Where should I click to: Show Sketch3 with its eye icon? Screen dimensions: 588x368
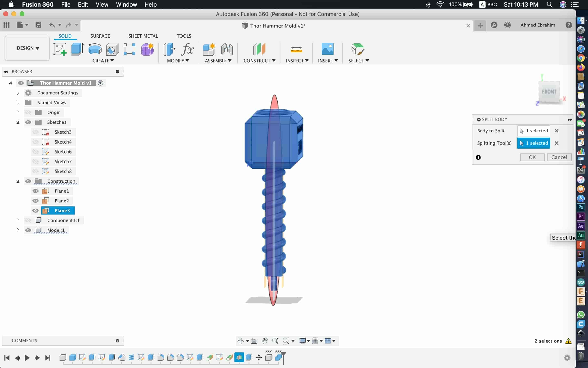[x=36, y=132]
